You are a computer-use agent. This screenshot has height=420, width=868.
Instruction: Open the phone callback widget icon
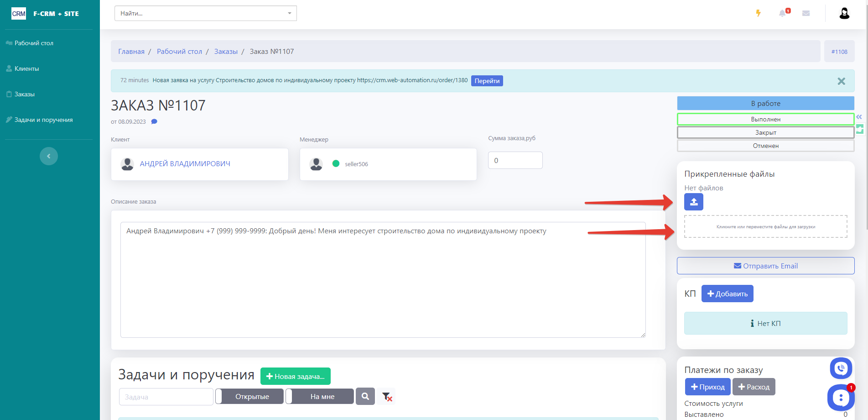tap(841, 368)
